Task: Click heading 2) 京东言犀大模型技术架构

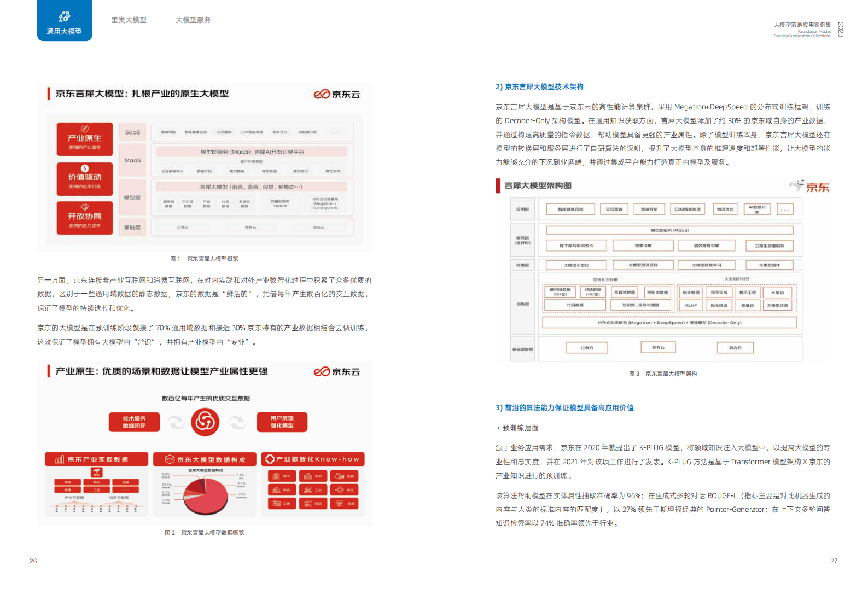Action: (x=539, y=86)
